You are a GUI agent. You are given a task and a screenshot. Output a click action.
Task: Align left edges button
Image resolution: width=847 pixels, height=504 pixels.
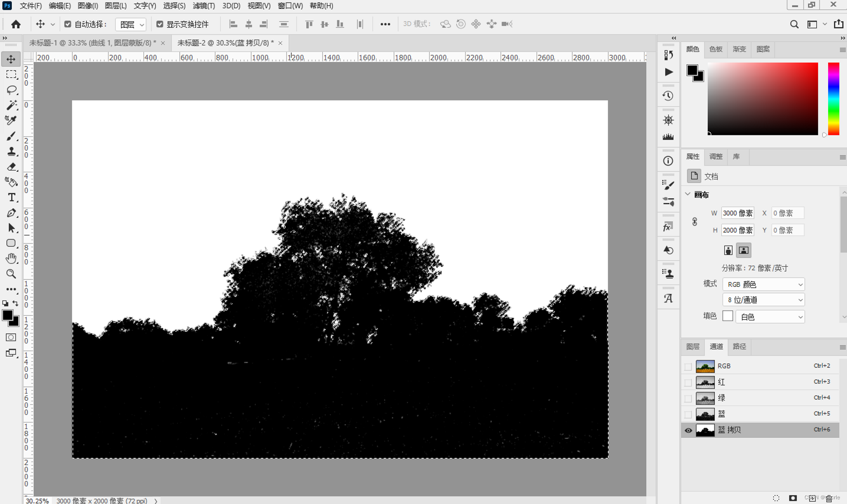233,24
